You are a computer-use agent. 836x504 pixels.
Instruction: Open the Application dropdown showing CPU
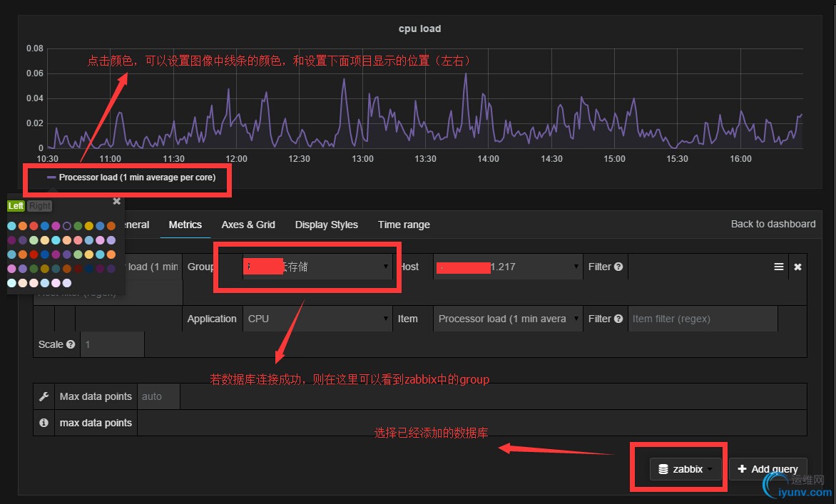point(317,319)
